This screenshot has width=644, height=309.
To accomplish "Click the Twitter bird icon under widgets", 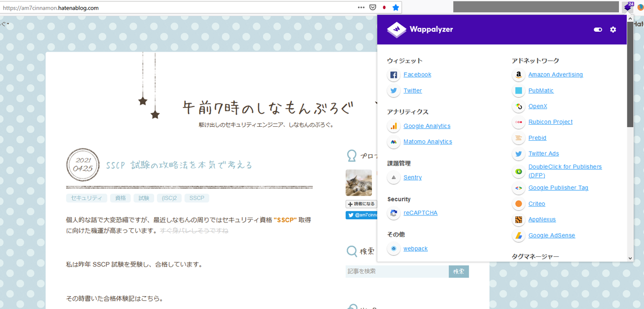I will pos(393,90).
